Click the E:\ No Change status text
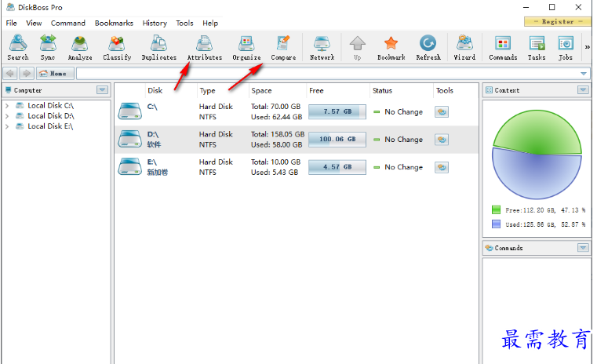Image resolution: width=597 pixels, height=364 pixels. tap(403, 167)
